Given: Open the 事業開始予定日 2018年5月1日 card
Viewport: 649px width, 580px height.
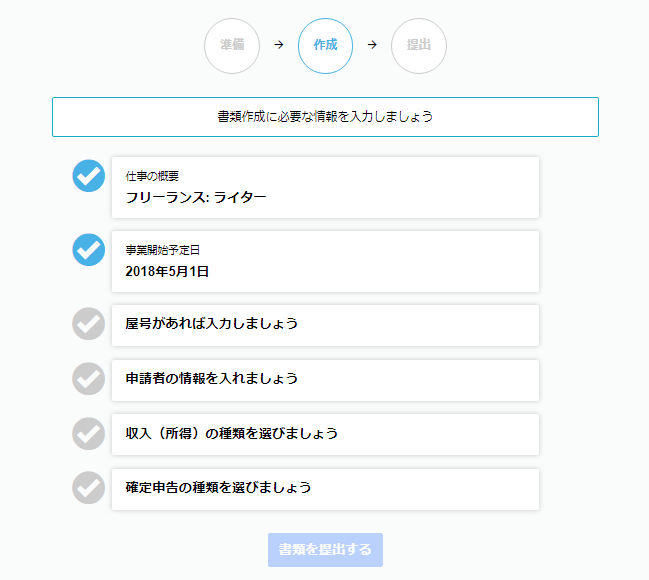Looking at the screenshot, I should pyautogui.click(x=325, y=260).
